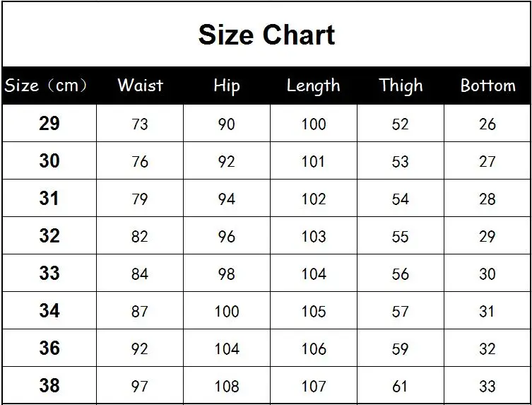Select the Hip column header
The width and height of the screenshot is (532, 405).
coord(227,86)
